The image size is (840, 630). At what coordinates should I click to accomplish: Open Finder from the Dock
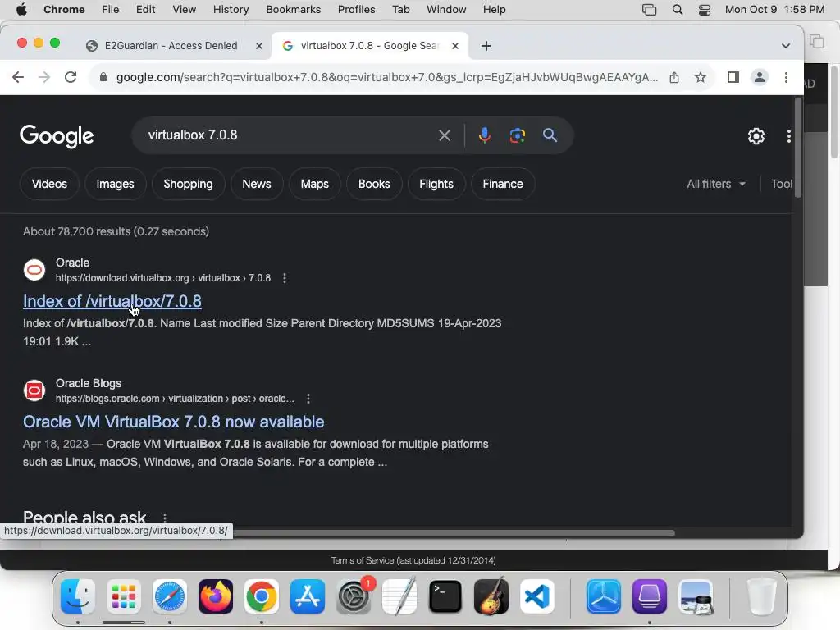click(78, 596)
